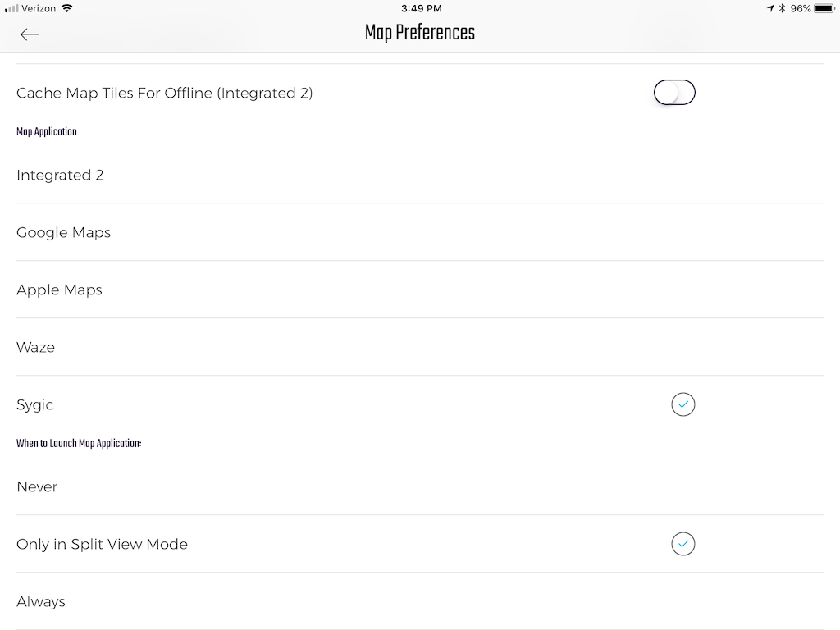Choose Only in Split View Mode

click(102, 544)
